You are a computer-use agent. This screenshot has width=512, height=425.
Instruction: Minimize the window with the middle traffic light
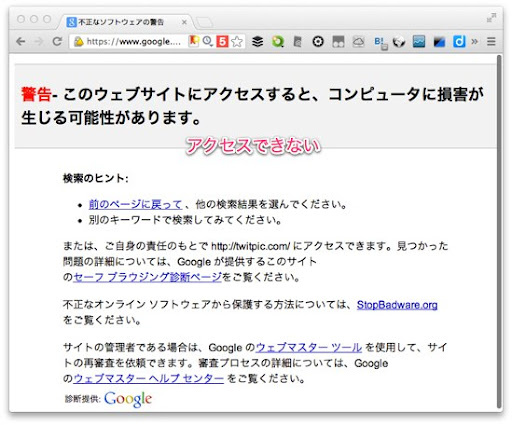(x=34, y=19)
